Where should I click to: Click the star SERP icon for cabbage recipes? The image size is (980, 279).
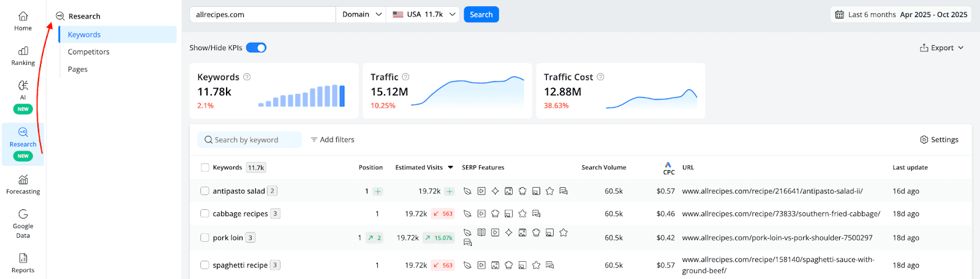tap(522, 214)
